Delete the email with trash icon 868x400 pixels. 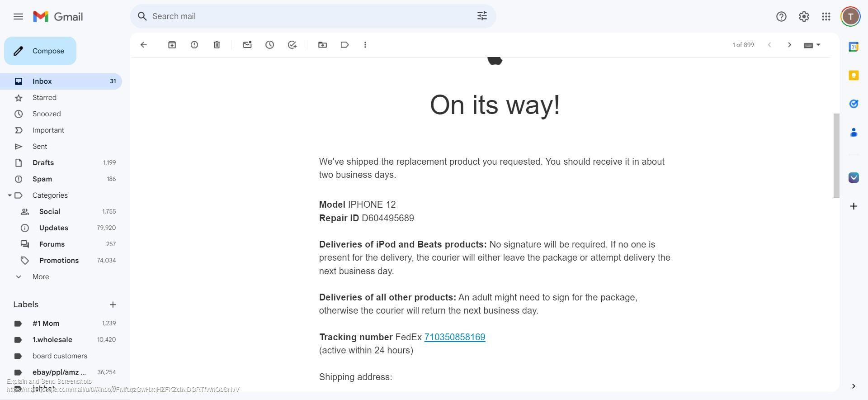pyautogui.click(x=217, y=45)
